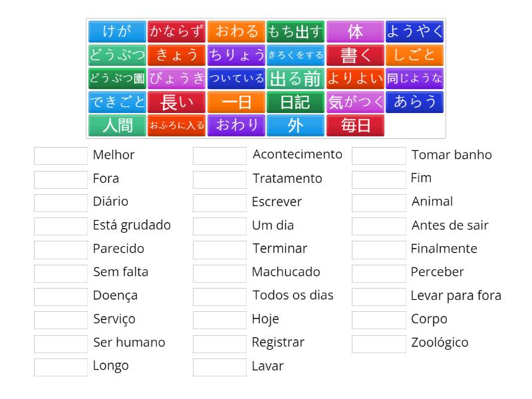The height and width of the screenshot is (399, 532).
Task: Click the red 書く tile
Action: [355, 55]
